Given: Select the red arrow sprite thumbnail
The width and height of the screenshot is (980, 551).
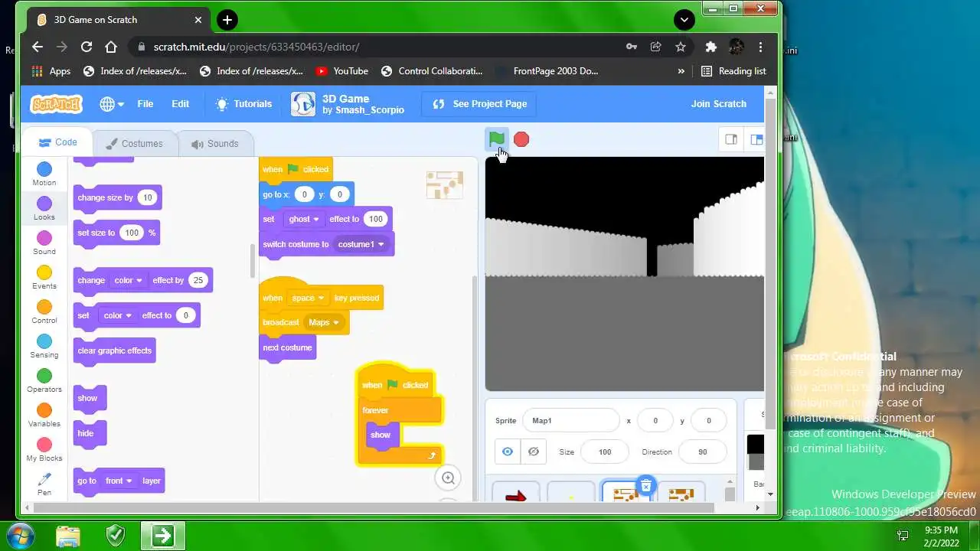Looking at the screenshot, I should [515, 492].
